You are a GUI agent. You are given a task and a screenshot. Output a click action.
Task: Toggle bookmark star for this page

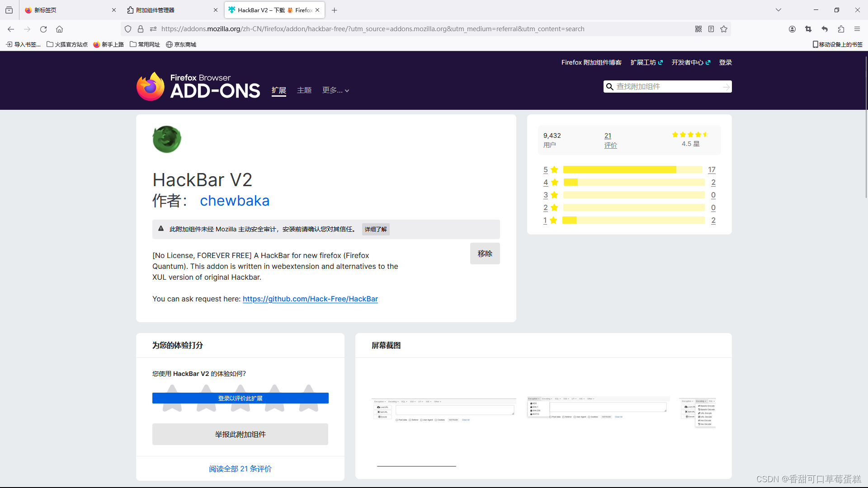coord(724,29)
